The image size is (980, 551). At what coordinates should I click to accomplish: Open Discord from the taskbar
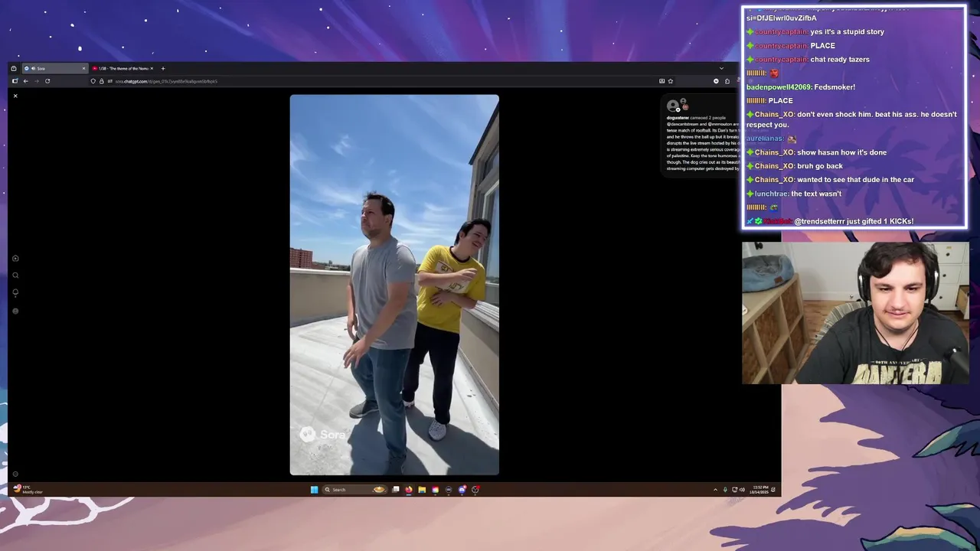[x=462, y=490]
